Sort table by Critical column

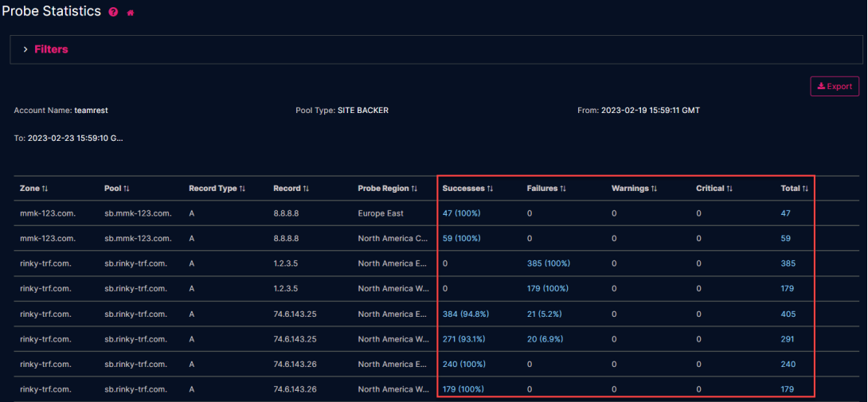click(x=714, y=189)
